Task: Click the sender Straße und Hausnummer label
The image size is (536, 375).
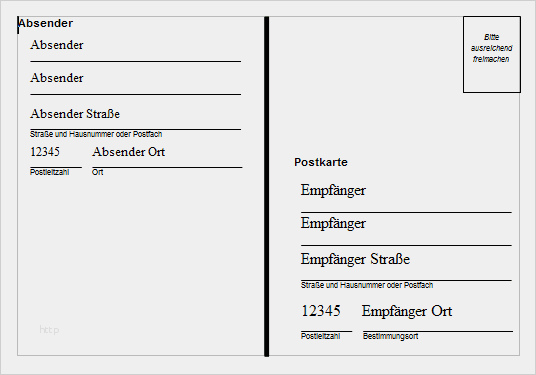Action: (x=96, y=134)
